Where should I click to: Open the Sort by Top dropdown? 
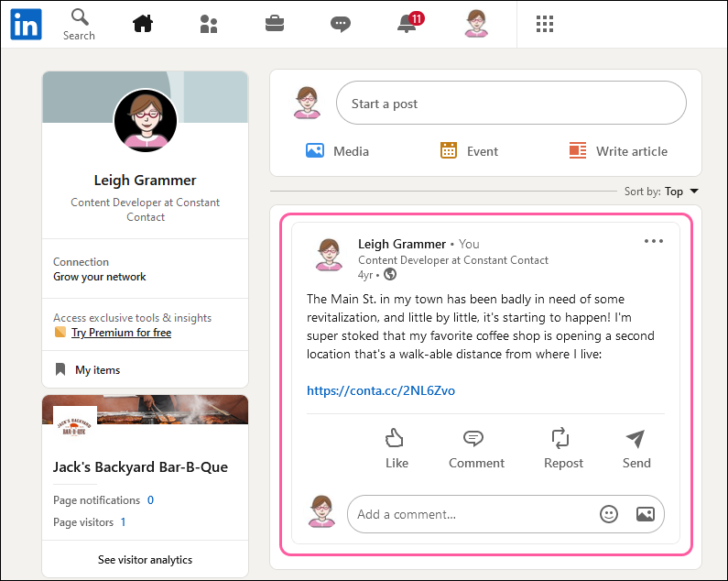click(x=661, y=192)
